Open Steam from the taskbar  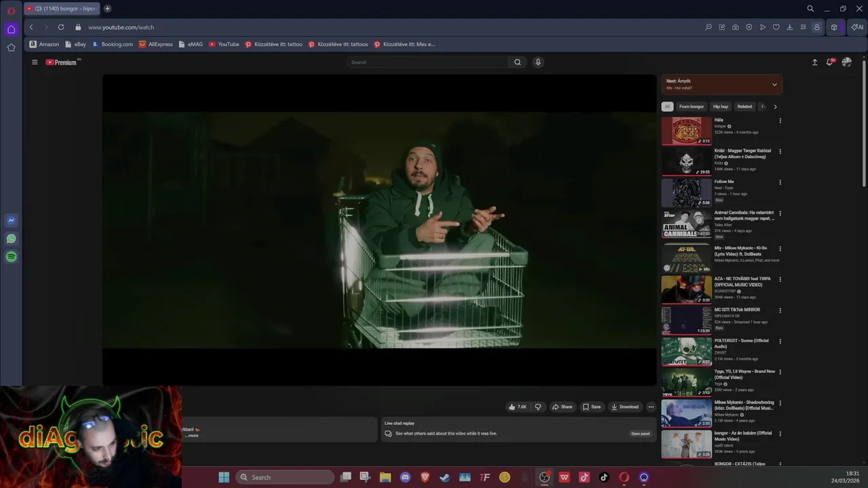pos(445,477)
